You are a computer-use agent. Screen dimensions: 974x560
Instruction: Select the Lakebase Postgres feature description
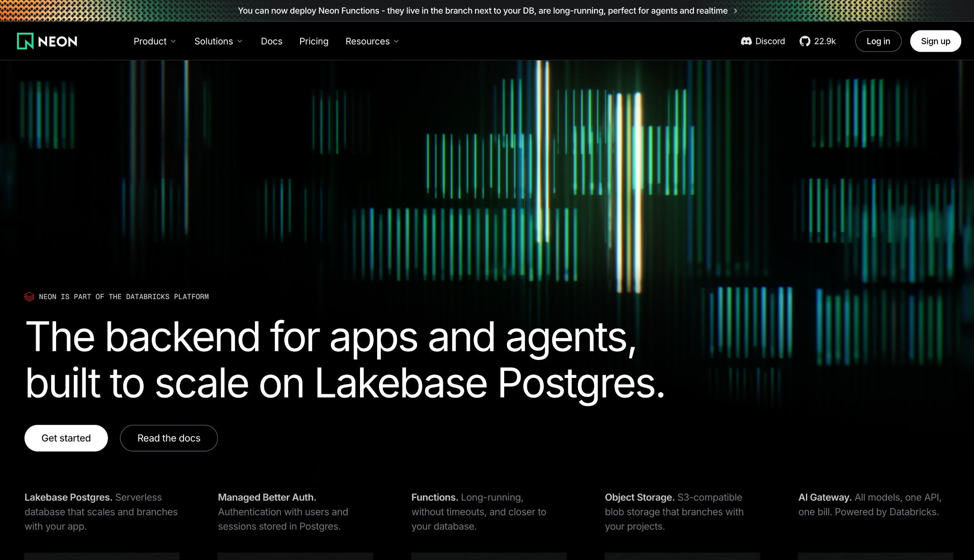click(101, 512)
